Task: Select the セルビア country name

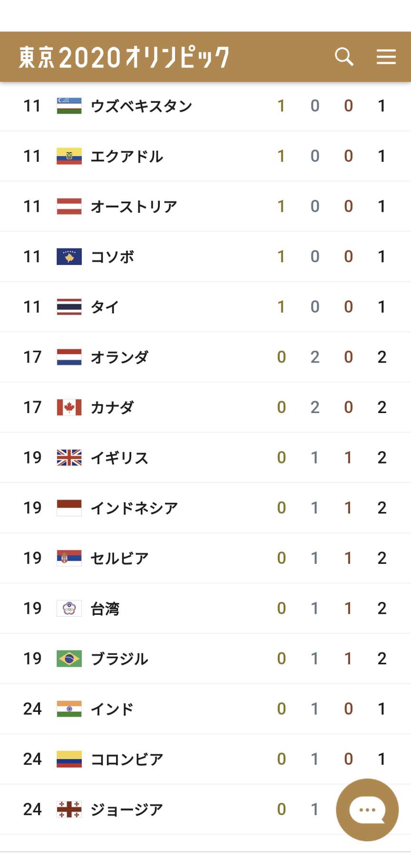Action: click(x=119, y=558)
